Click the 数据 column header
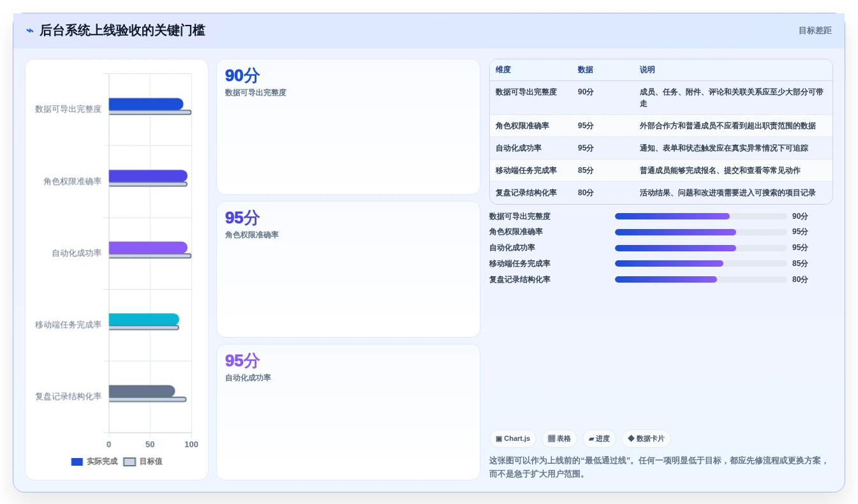The width and height of the screenshot is (858, 504). pos(586,70)
